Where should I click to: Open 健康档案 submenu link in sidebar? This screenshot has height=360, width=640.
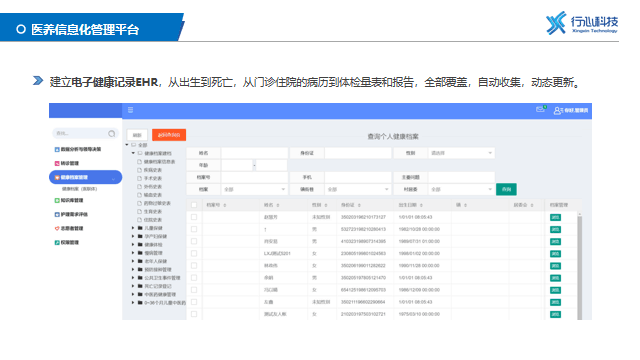[80, 189]
